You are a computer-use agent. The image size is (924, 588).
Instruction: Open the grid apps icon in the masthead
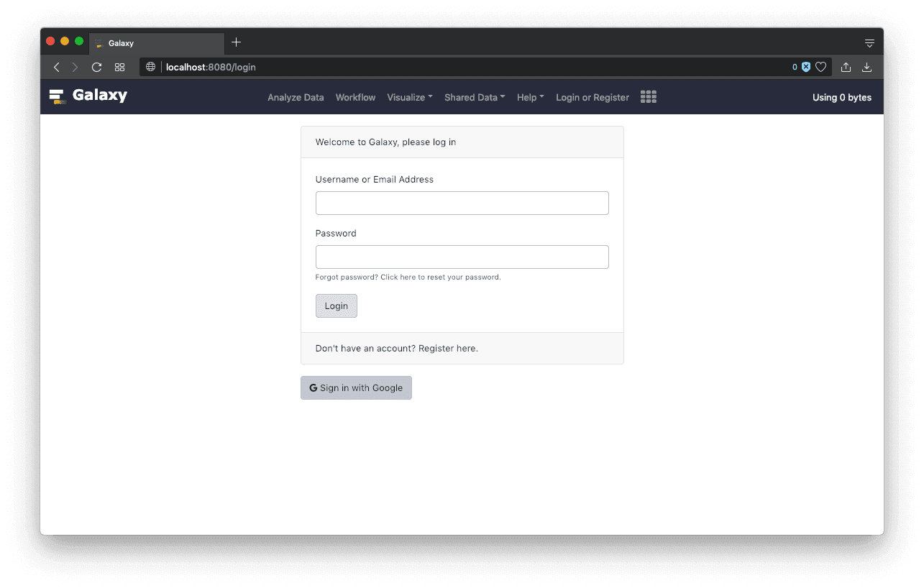[x=648, y=97]
